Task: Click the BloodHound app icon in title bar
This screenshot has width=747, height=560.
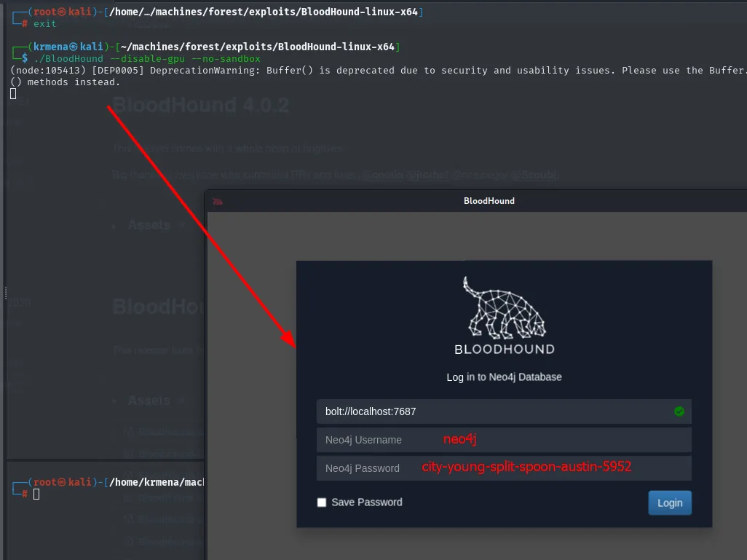Action: pos(218,201)
